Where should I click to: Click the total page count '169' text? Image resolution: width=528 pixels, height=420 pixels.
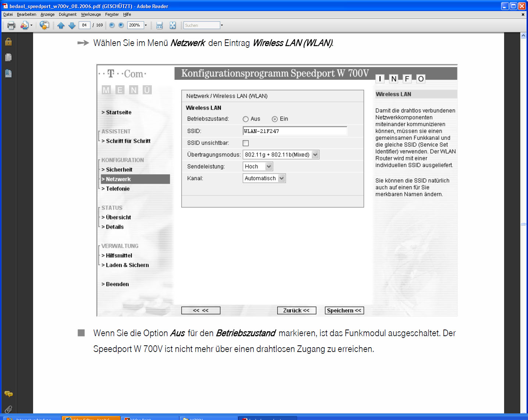point(100,25)
